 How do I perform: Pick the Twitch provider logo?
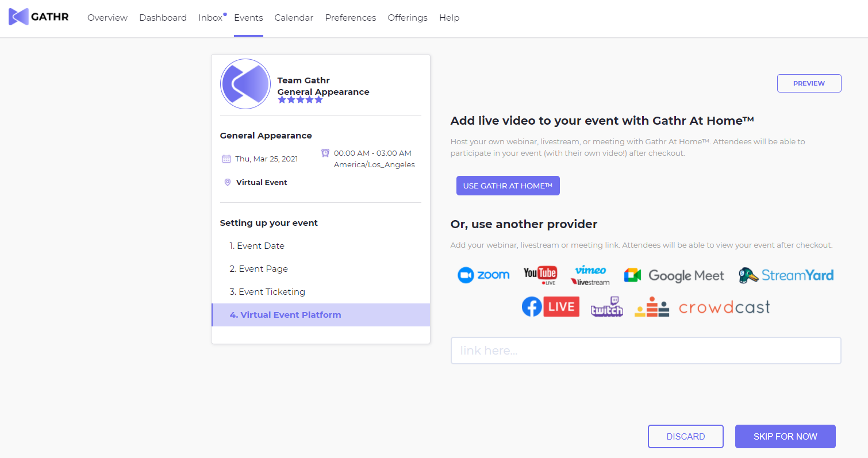click(607, 306)
